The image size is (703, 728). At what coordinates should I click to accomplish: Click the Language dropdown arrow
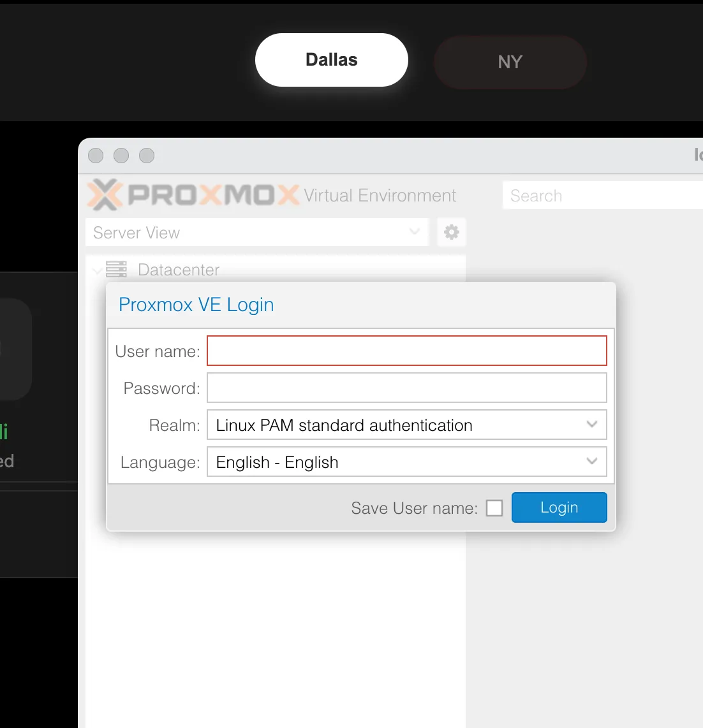(592, 462)
